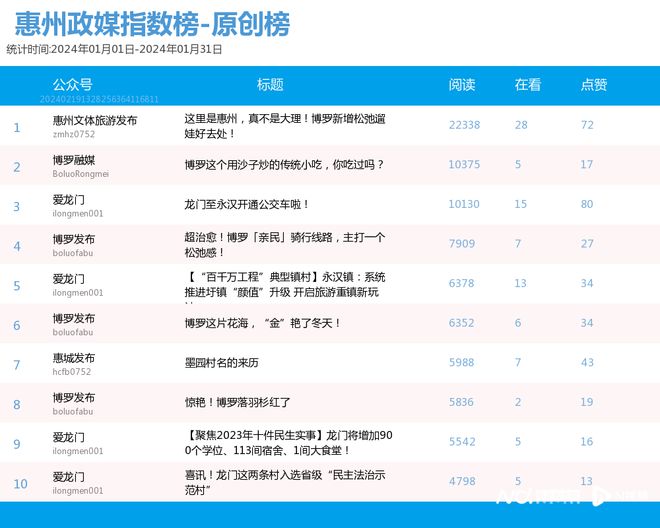The width and height of the screenshot is (660, 528).
Task: Open the title 博罗这片花海，“金”艳了冬天
Action: (x=263, y=323)
